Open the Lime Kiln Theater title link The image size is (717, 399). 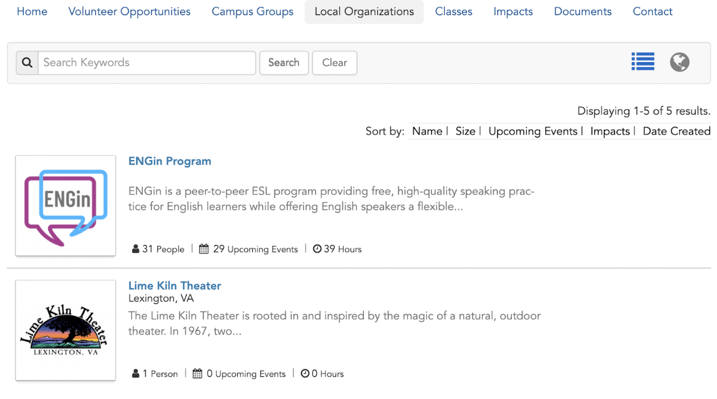175,286
